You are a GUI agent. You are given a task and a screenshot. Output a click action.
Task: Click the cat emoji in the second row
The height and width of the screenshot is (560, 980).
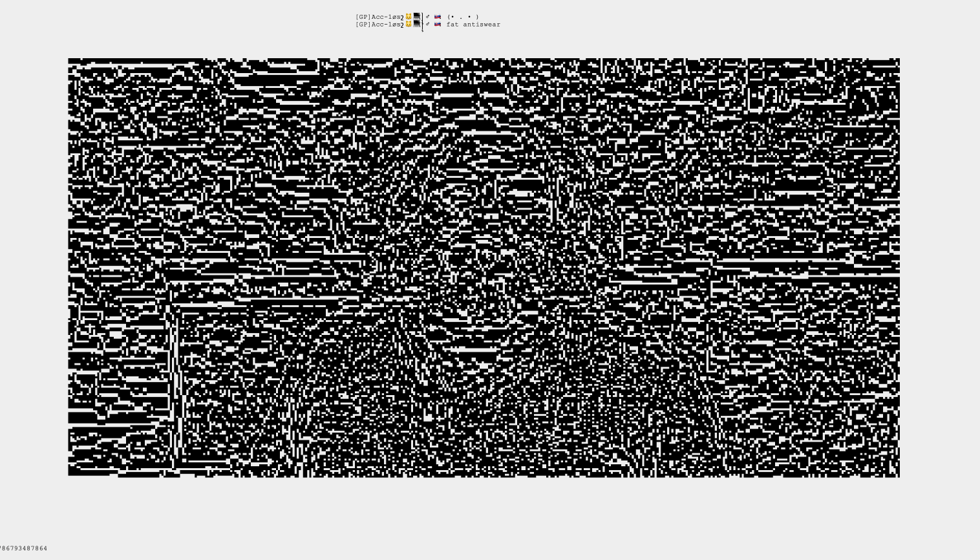(409, 25)
